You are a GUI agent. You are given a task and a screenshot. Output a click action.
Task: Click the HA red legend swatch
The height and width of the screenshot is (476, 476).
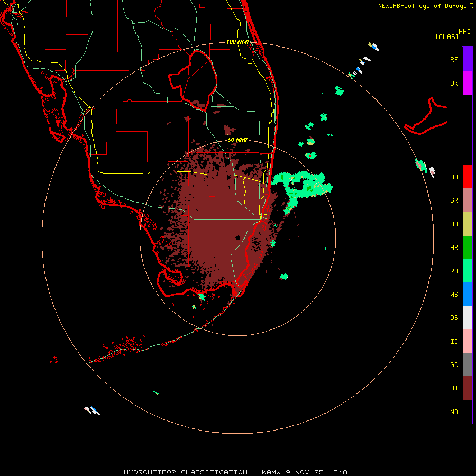pyautogui.click(x=467, y=176)
